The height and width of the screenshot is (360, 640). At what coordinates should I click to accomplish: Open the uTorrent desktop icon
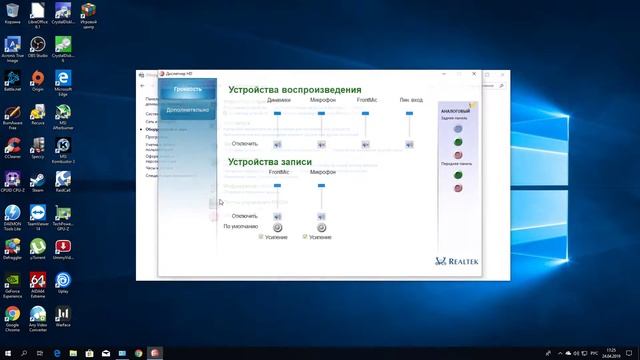tap(38, 249)
